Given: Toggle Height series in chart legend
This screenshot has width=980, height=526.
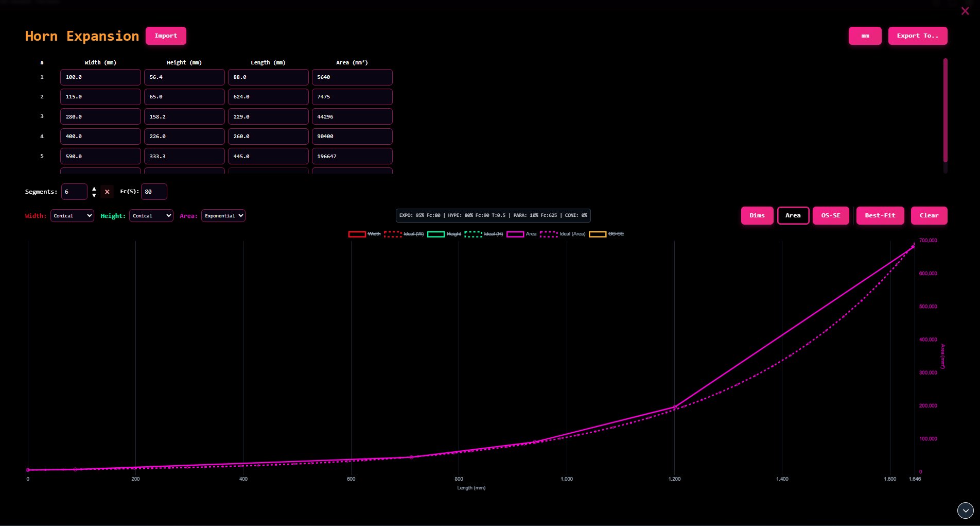Looking at the screenshot, I should (x=444, y=234).
